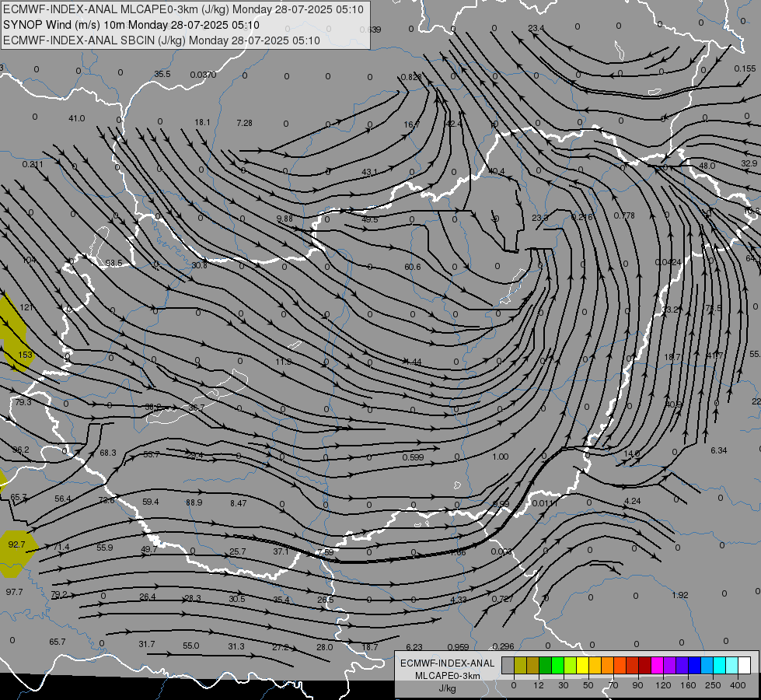The height and width of the screenshot is (700, 761).
Task: Click the SBCIN title line at top
Action: tap(162, 40)
